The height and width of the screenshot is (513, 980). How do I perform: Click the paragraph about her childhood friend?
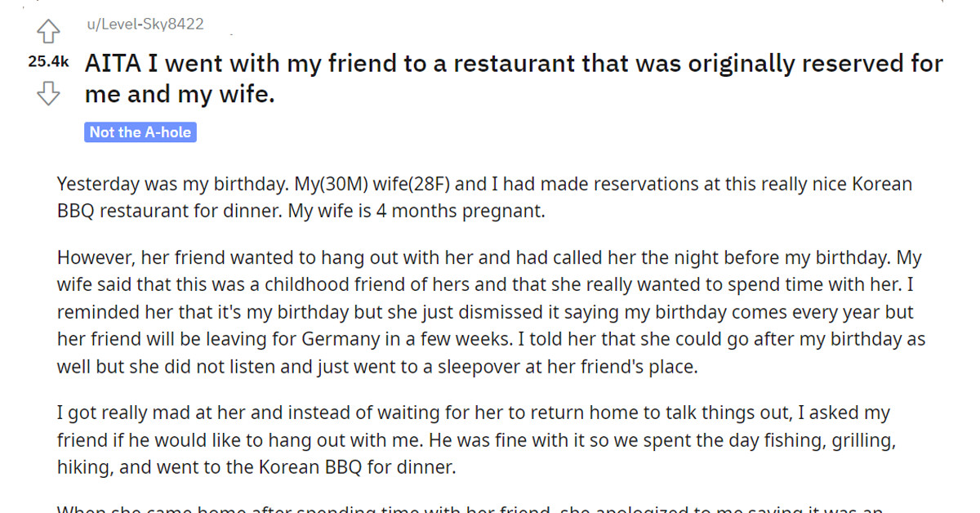click(x=488, y=311)
